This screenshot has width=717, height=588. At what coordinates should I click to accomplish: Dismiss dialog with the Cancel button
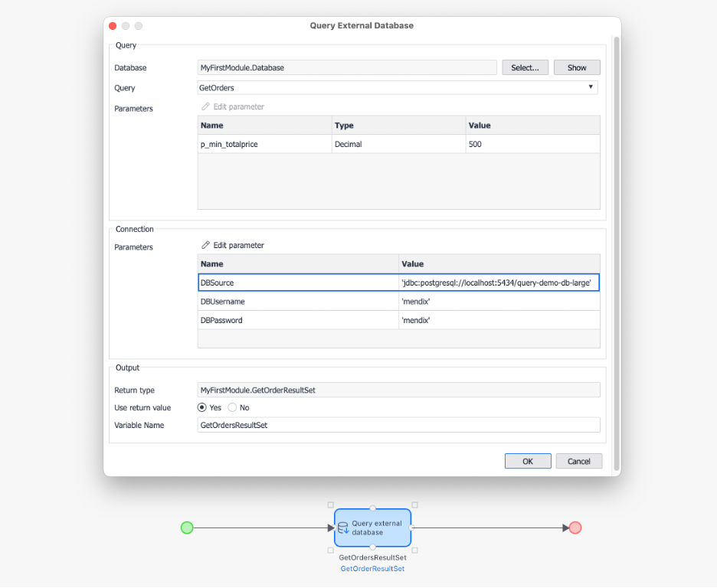579,462
